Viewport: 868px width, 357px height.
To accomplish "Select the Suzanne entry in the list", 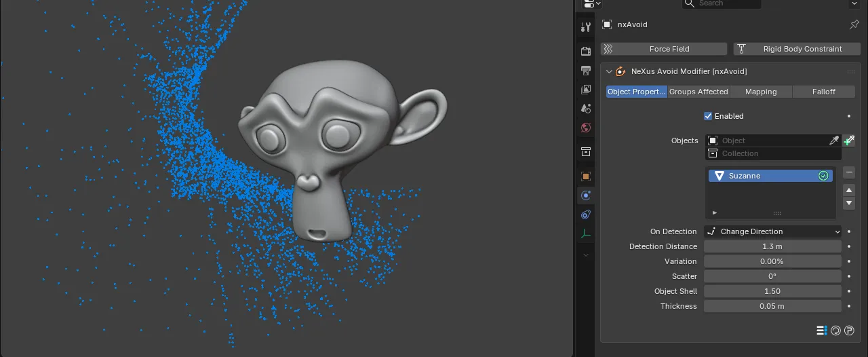I will point(770,176).
